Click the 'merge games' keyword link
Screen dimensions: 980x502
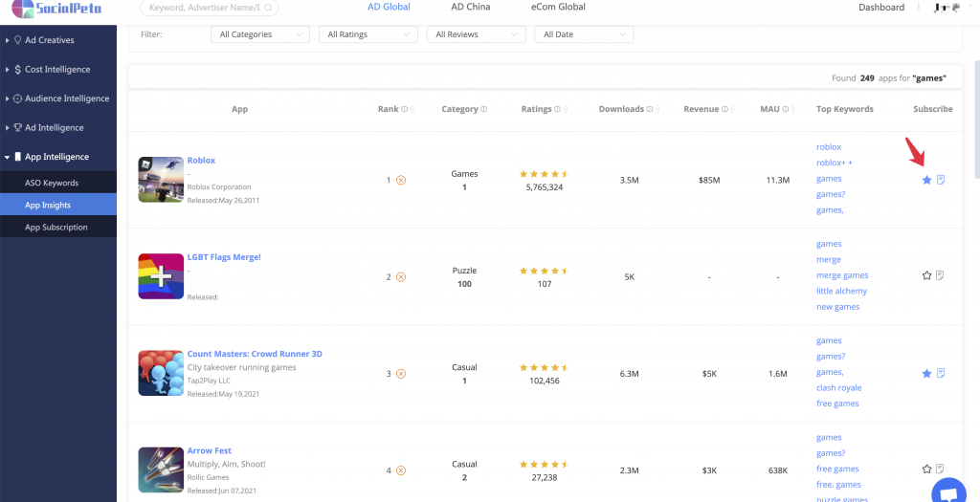pos(842,275)
